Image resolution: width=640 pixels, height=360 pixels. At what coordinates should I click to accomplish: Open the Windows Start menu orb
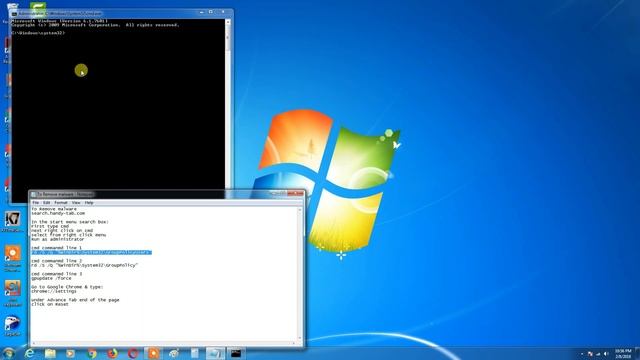coord(9,353)
